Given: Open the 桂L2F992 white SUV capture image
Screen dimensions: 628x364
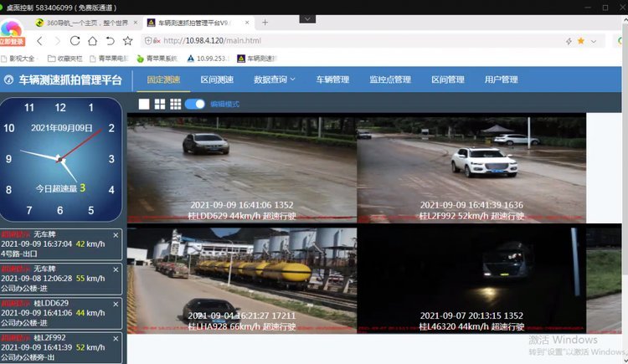Looking at the screenshot, I should tap(471, 167).
